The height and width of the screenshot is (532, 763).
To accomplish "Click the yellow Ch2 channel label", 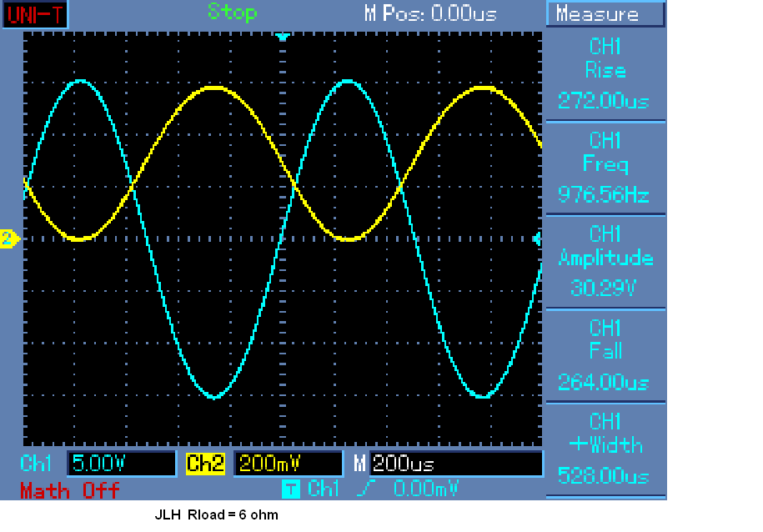I will point(205,464).
